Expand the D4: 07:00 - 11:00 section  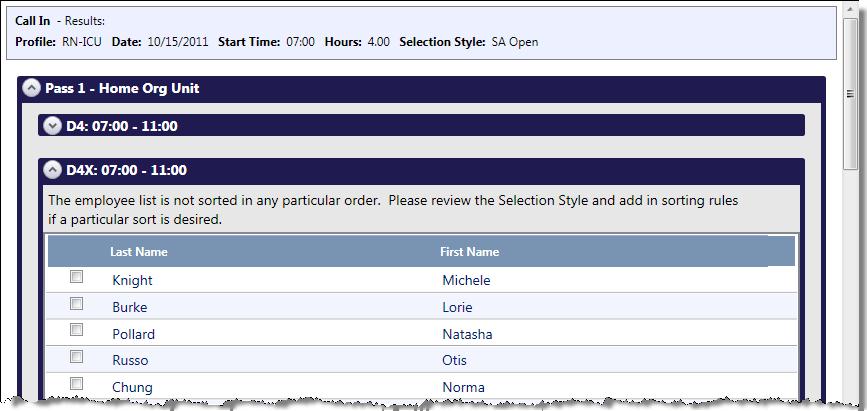point(53,126)
